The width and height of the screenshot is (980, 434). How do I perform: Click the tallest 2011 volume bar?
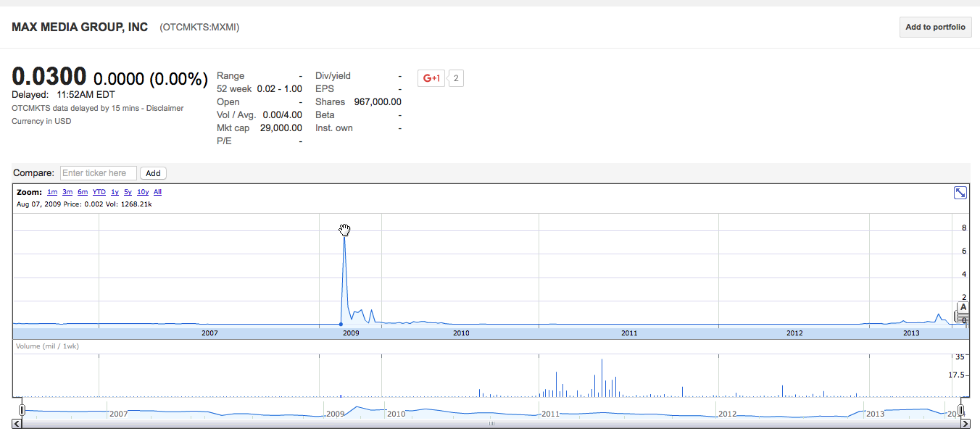[602, 377]
